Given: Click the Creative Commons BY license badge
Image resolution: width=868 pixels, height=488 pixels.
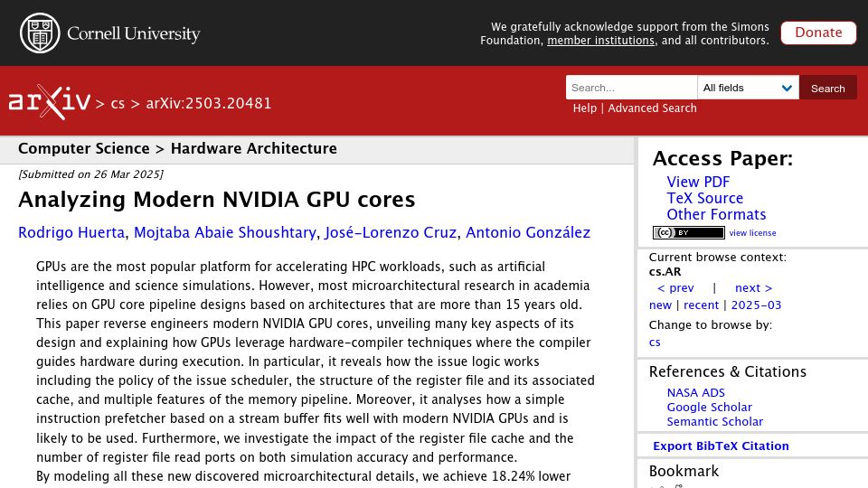Looking at the screenshot, I should (x=689, y=233).
